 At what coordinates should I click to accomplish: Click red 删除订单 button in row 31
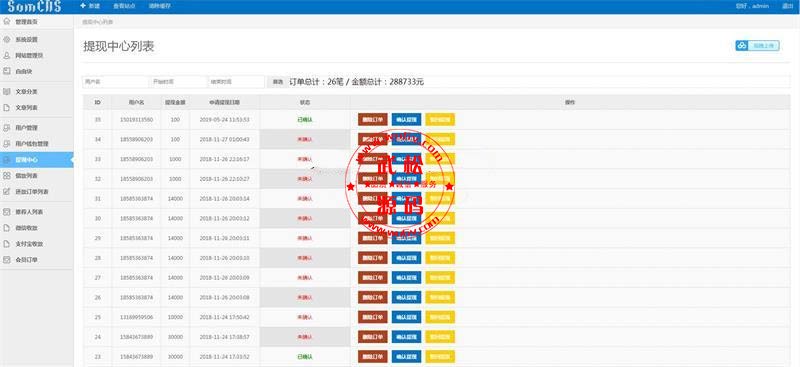(372, 199)
